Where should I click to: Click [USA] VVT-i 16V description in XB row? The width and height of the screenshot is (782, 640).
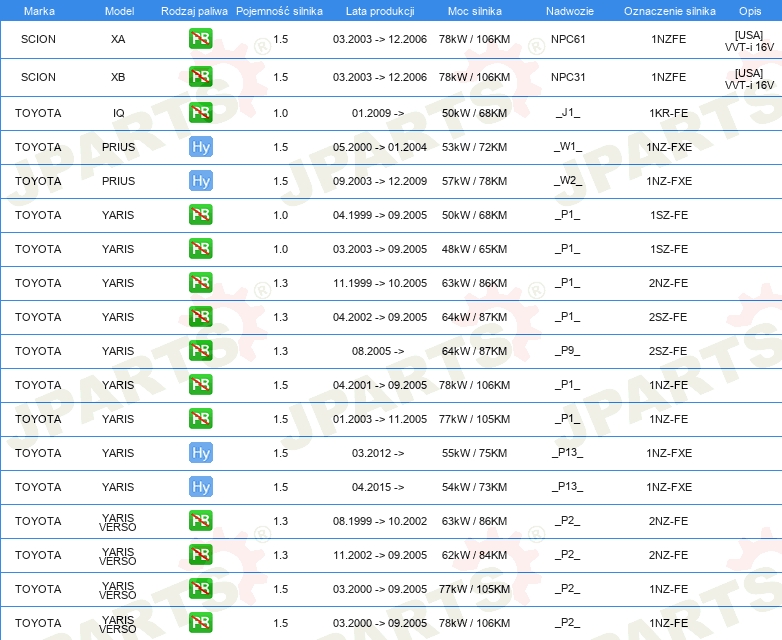(750, 79)
